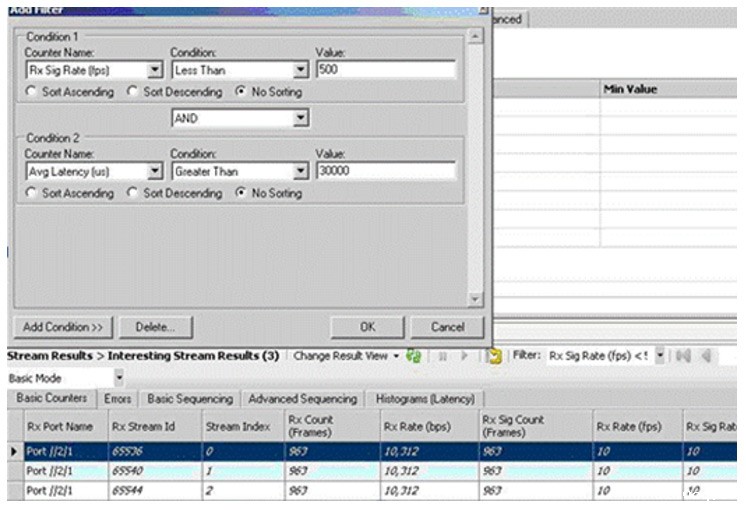The width and height of the screenshot is (746, 511).
Task: Switch to the Errors tab
Action: pyautogui.click(x=118, y=399)
